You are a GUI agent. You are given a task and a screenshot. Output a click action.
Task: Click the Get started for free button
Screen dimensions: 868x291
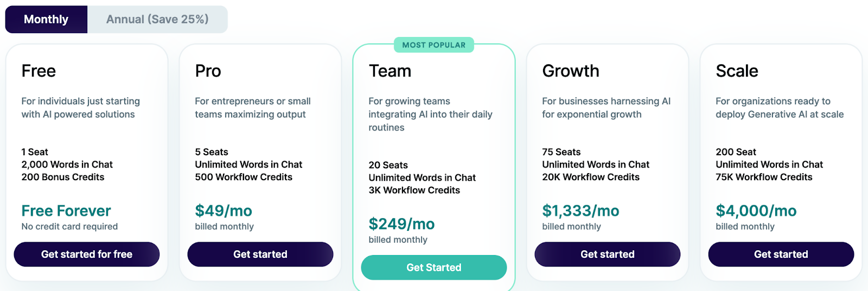coord(87,254)
